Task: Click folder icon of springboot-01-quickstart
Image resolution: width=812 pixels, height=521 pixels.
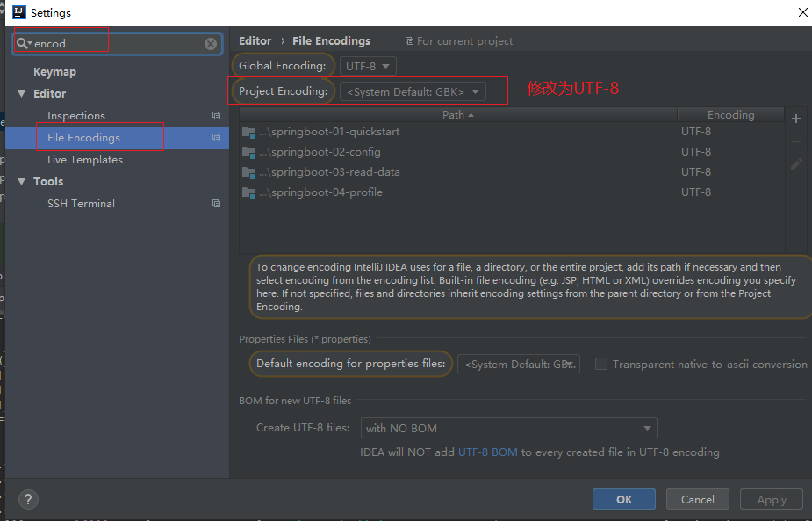Action: click(248, 132)
